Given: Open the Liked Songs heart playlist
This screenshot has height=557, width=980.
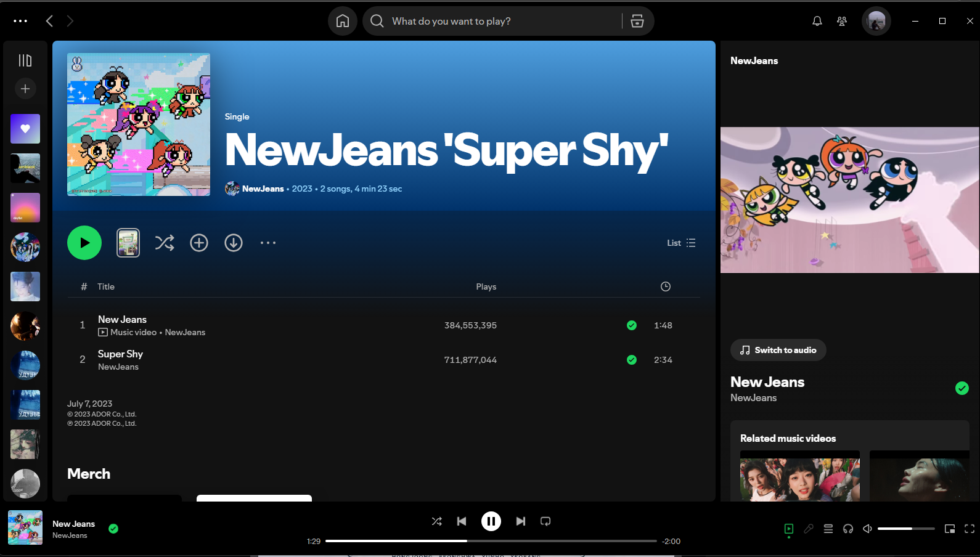Looking at the screenshot, I should pyautogui.click(x=25, y=129).
